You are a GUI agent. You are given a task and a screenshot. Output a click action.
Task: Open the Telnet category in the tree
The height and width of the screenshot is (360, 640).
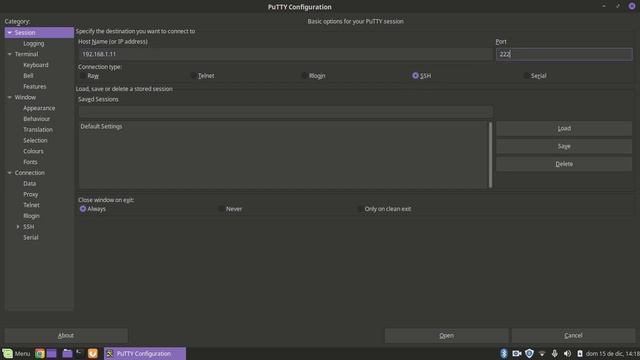point(31,205)
